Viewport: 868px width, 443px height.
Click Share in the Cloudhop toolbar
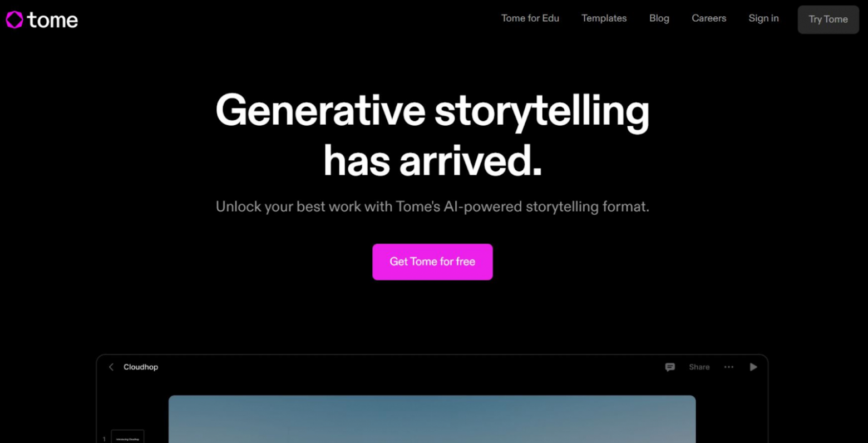[x=699, y=367]
